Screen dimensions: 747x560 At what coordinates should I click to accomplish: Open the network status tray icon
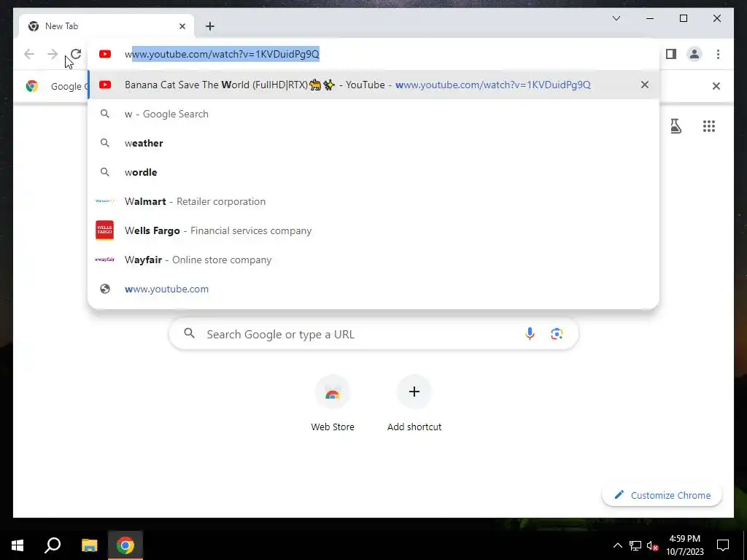coord(635,545)
